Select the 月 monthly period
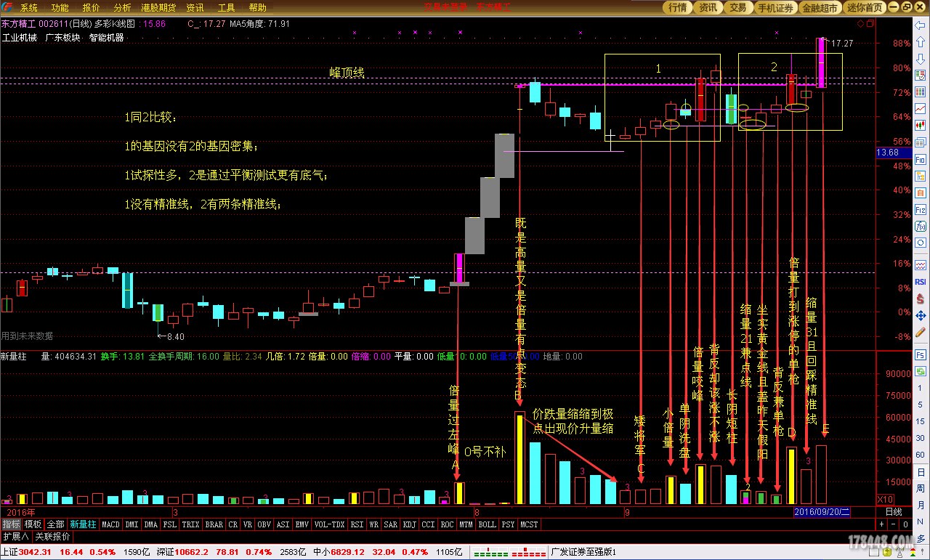This screenshot has height=560, width=930. click(x=921, y=505)
